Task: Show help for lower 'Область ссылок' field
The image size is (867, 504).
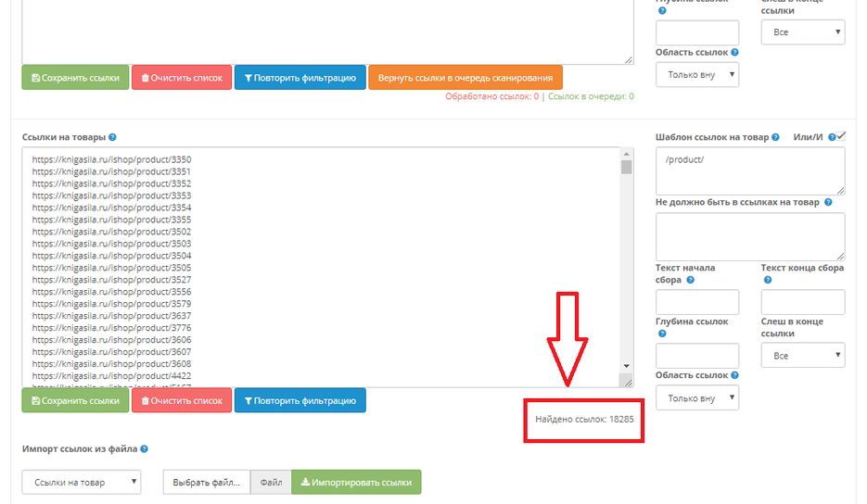Action: (x=734, y=375)
